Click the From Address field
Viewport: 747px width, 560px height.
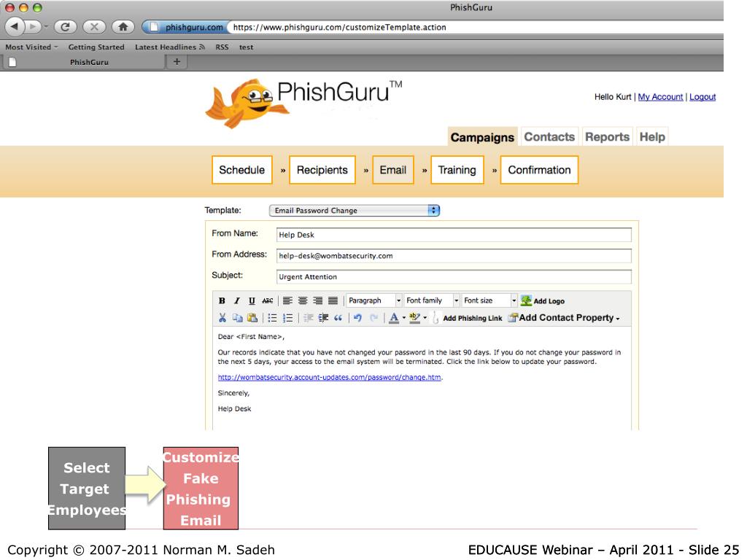(454, 256)
